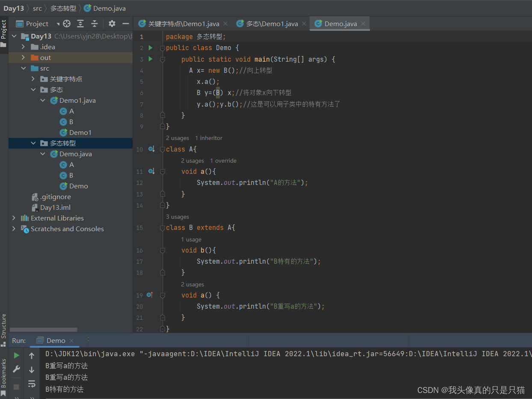
Task: Expand the out folder
Action: pyautogui.click(x=24, y=57)
